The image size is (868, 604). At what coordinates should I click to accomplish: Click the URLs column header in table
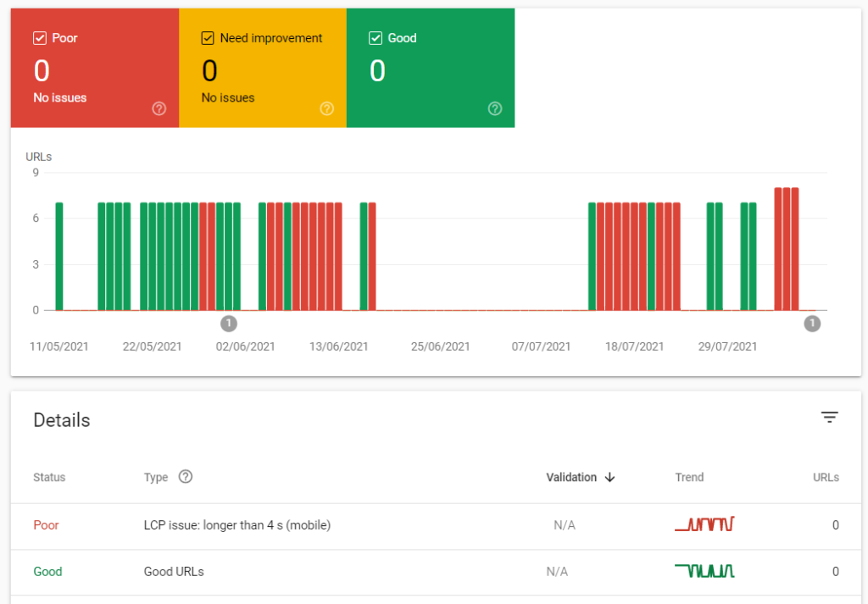click(x=826, y=477)
